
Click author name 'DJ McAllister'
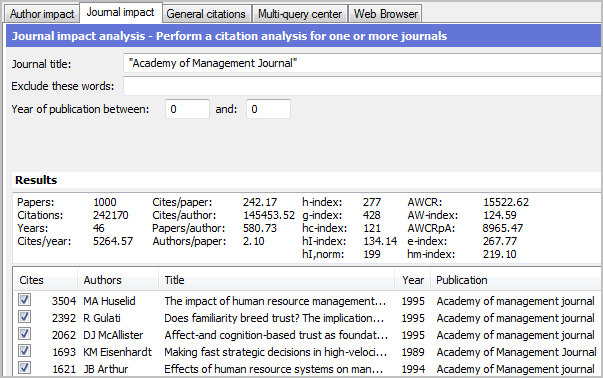[113, 335]
